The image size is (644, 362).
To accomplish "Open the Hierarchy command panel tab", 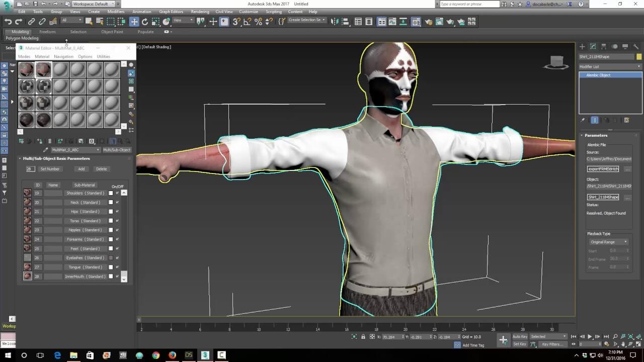I will pyautogui.click(x=604, y=47).
